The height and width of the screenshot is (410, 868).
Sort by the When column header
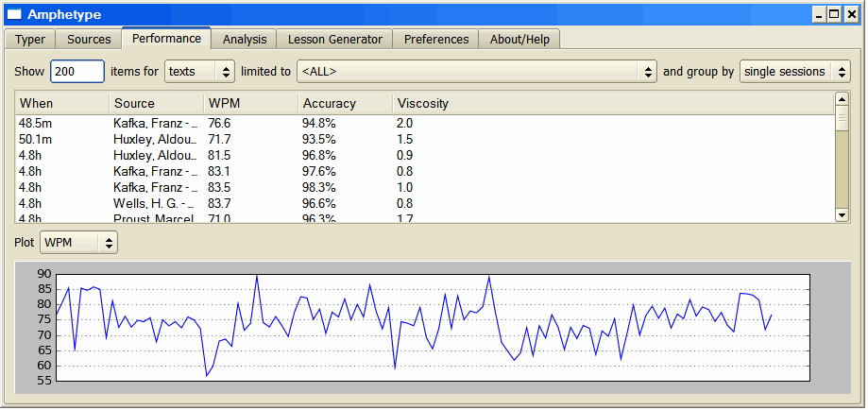(62, 104)
